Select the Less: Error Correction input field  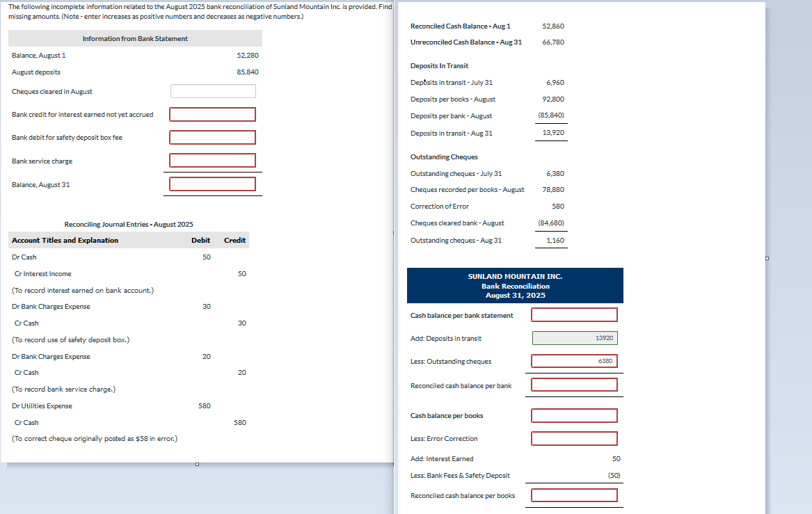(574, 438)
